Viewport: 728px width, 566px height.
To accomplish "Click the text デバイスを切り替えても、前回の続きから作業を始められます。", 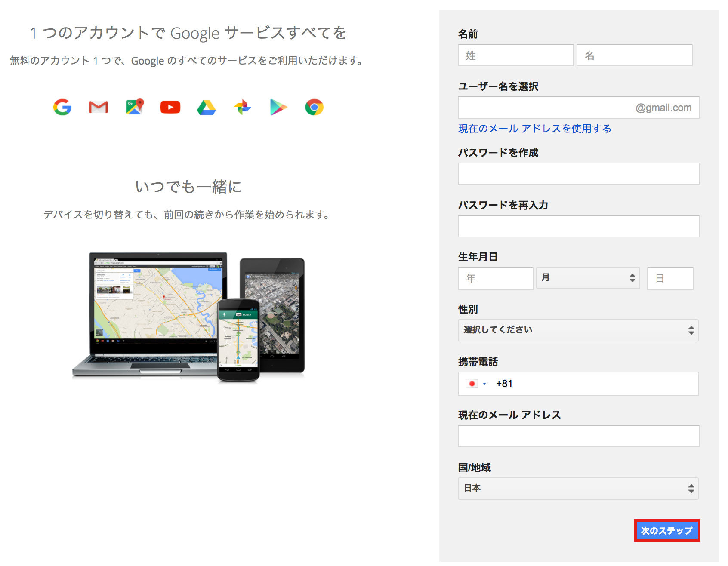I will (x=188, y=214).
